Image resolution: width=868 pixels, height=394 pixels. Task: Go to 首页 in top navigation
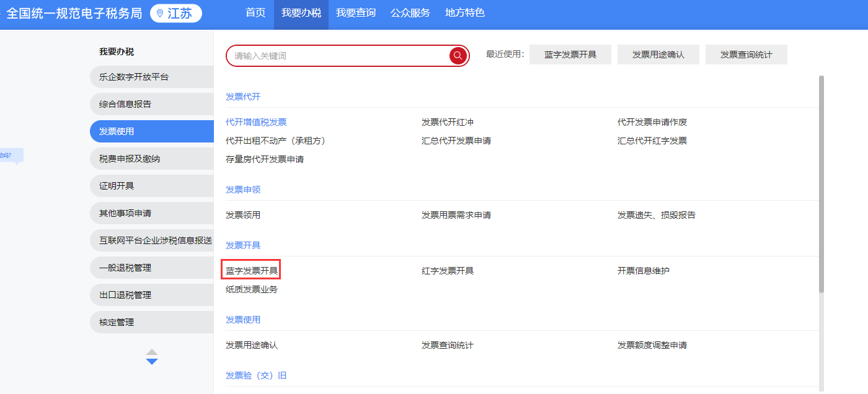pos(255,13)
